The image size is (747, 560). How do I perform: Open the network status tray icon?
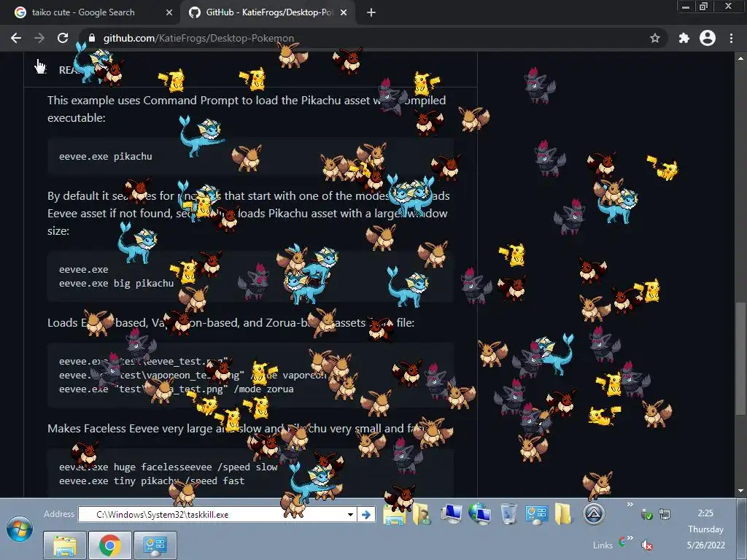pyautogui.click(x=664, y=515)
